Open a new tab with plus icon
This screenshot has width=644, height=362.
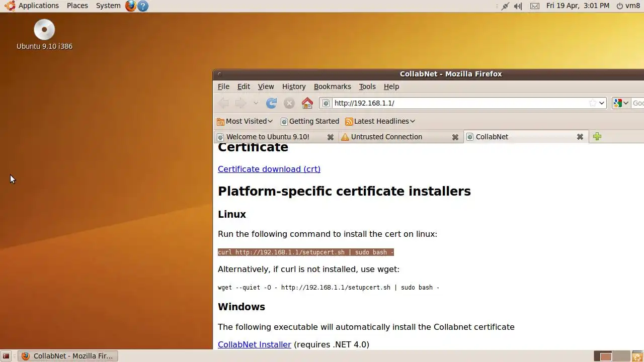pos(597,136)
